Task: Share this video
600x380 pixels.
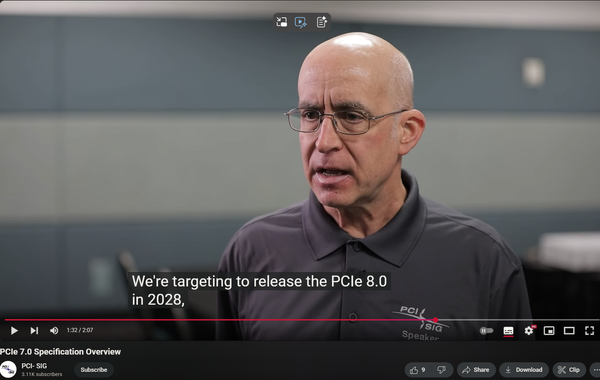Action: coord(476,370)
